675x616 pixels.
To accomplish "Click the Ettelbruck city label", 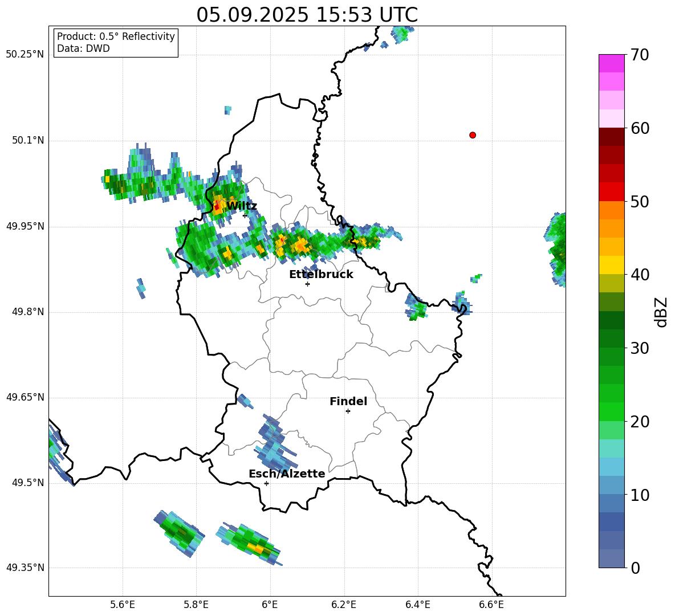I will [x=321, y=275].
